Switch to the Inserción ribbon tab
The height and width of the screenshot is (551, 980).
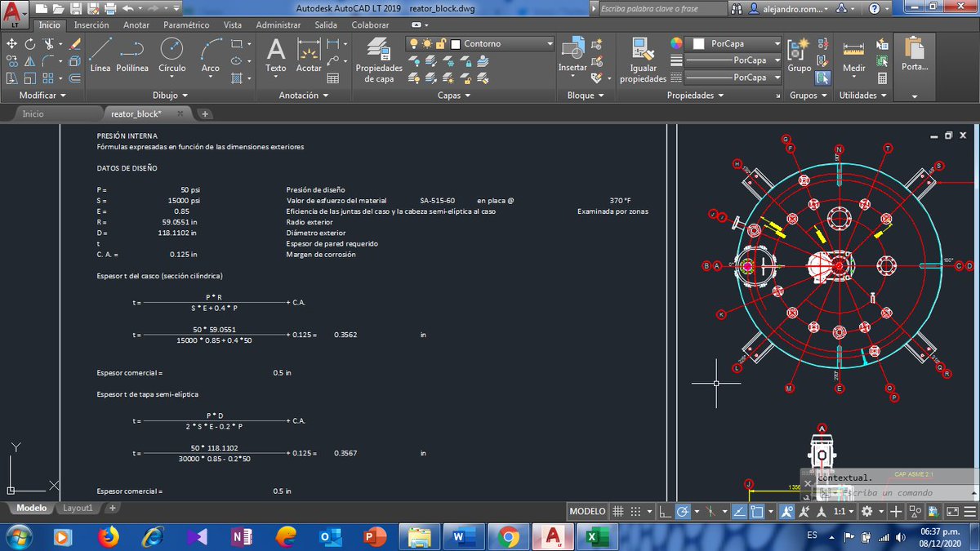coord(91,25)
